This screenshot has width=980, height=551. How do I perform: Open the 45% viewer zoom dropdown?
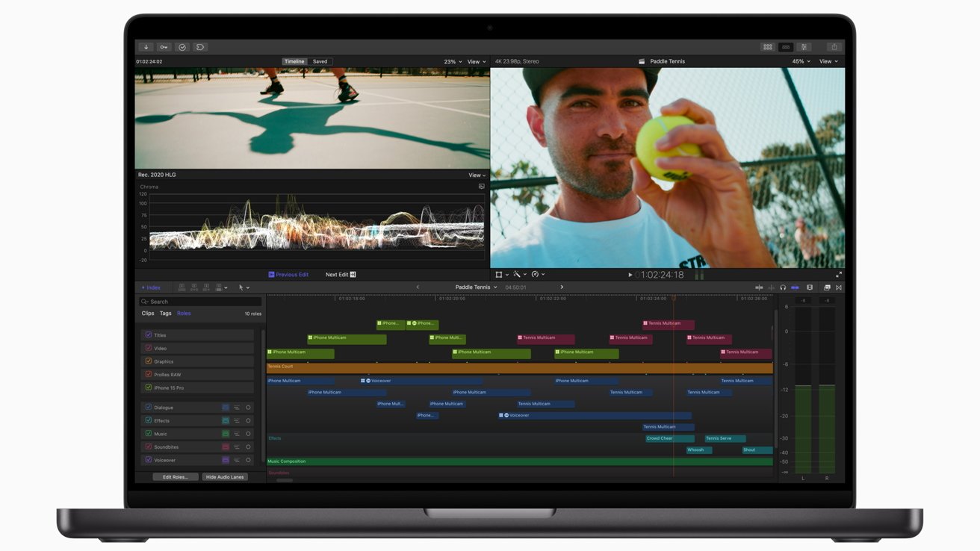pyautogui.click(x=801, y=61)
